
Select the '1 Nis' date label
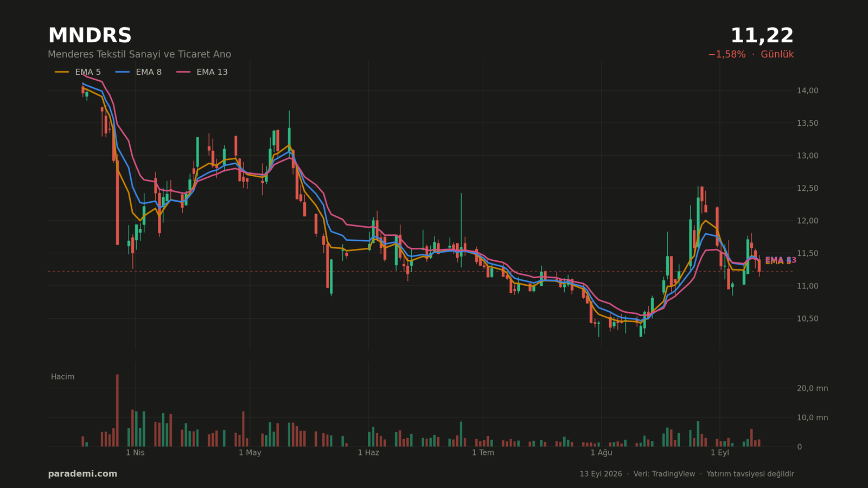(135, 453)
